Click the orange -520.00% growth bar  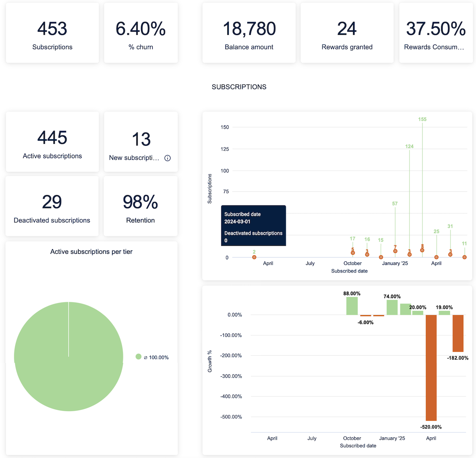pos(431,368)
